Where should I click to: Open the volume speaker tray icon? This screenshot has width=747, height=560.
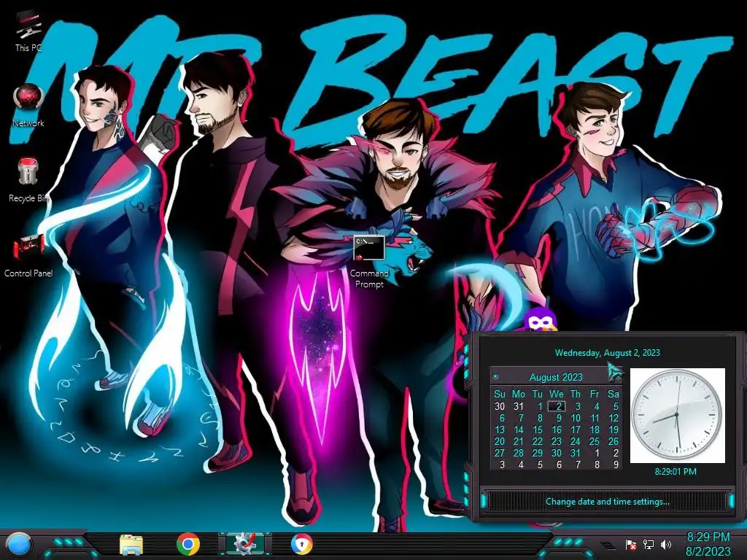[665, 544]
